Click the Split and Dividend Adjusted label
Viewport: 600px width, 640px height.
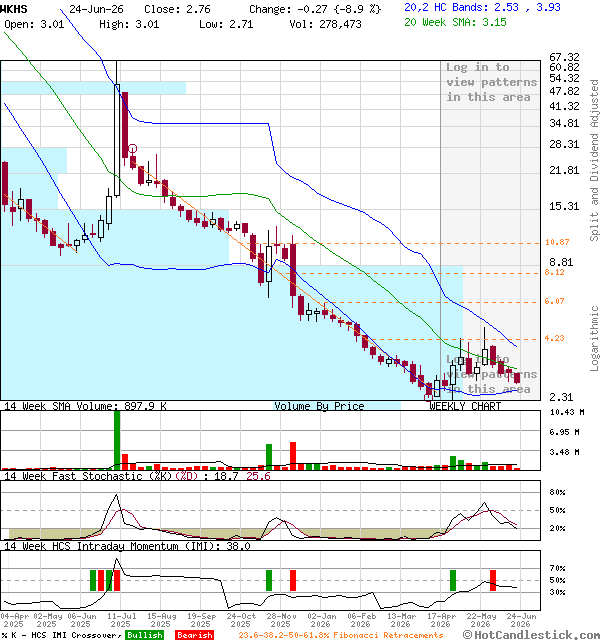tap(594, 160)
